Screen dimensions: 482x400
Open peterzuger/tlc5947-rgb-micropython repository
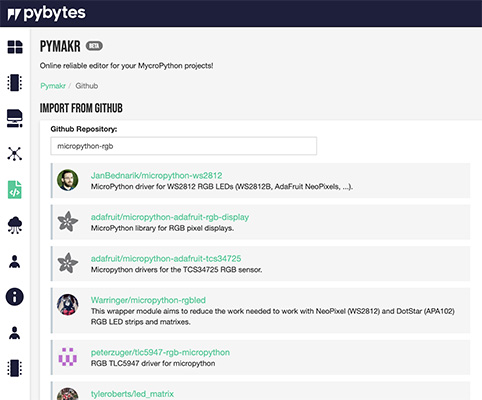click(x=160, y=352)
